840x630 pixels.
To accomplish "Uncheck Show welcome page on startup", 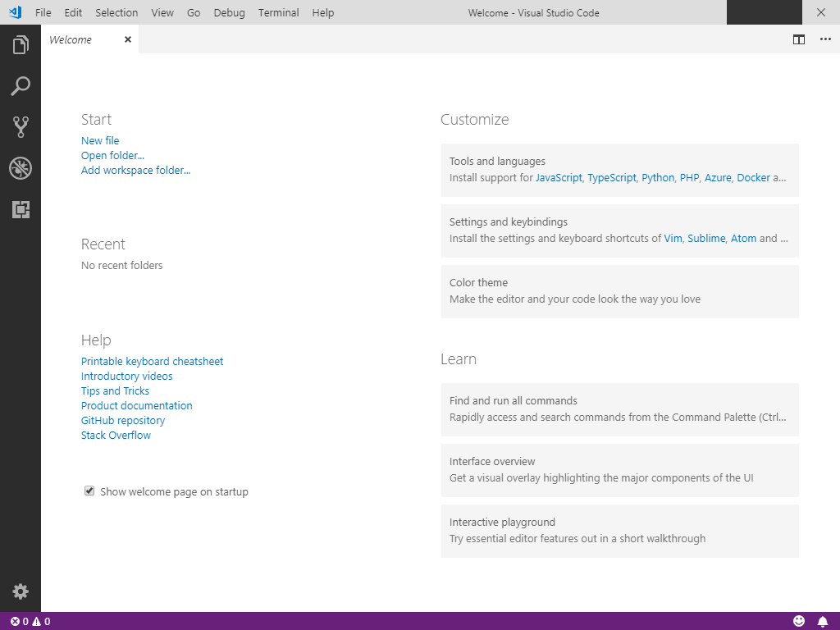I will coord(89,491).
